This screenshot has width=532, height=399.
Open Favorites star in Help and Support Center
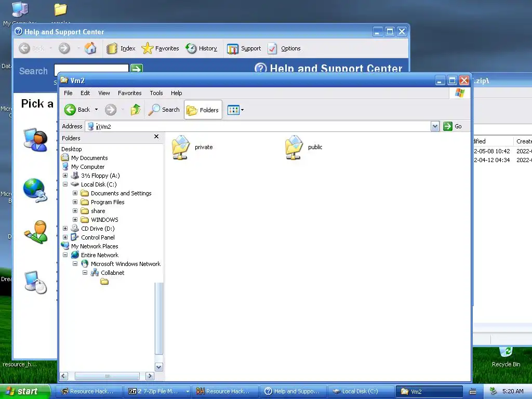point(160,48)
